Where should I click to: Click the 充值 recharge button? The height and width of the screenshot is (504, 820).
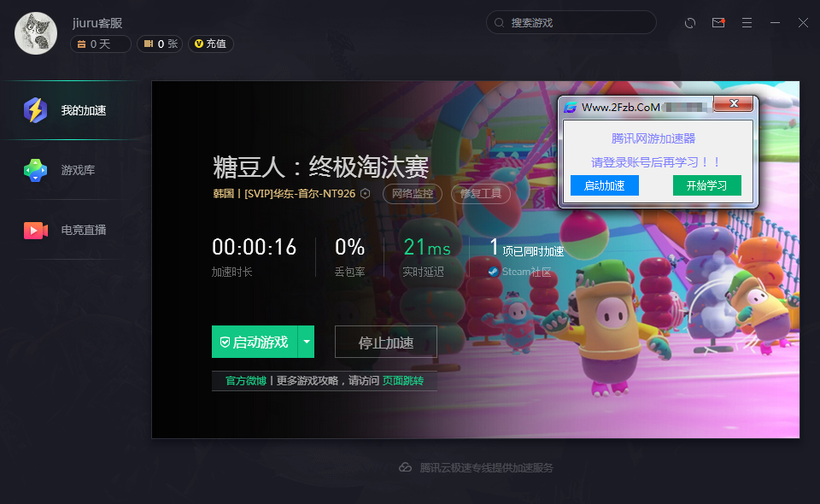point(211,44)
